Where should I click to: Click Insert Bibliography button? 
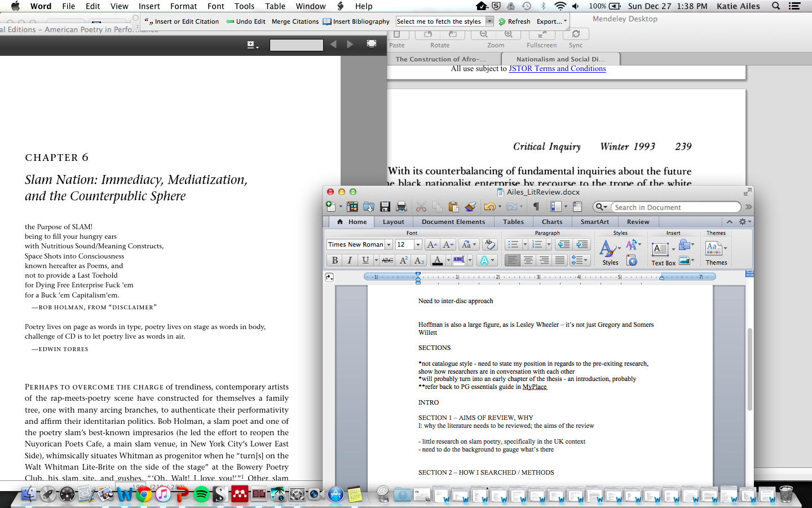pos(356,21)
